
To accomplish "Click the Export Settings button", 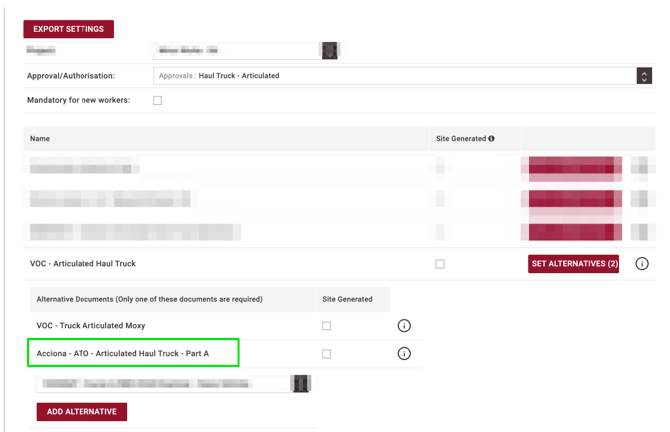I will coord(68,29).
